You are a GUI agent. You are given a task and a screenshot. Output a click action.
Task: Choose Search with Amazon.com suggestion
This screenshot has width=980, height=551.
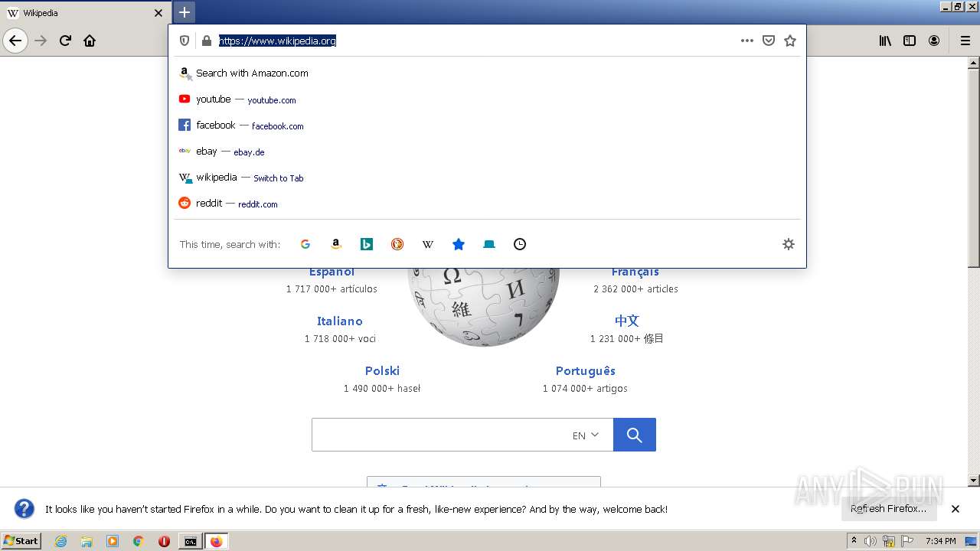pos(487,73)
